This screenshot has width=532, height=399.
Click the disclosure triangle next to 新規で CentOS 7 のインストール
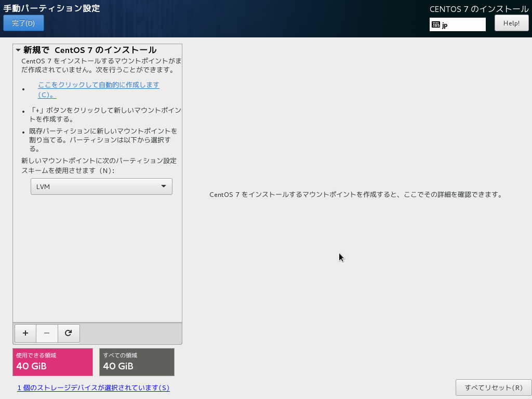[16, 50]
